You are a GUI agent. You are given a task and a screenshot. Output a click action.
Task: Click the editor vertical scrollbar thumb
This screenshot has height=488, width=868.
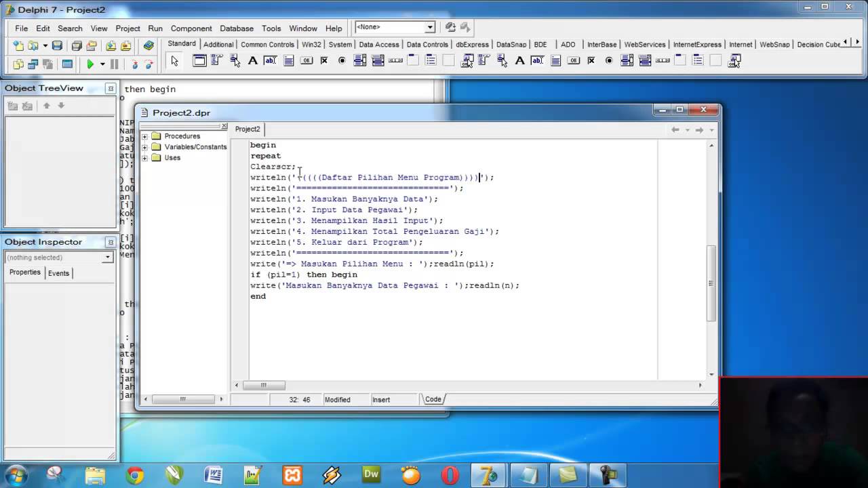point(711,283)
